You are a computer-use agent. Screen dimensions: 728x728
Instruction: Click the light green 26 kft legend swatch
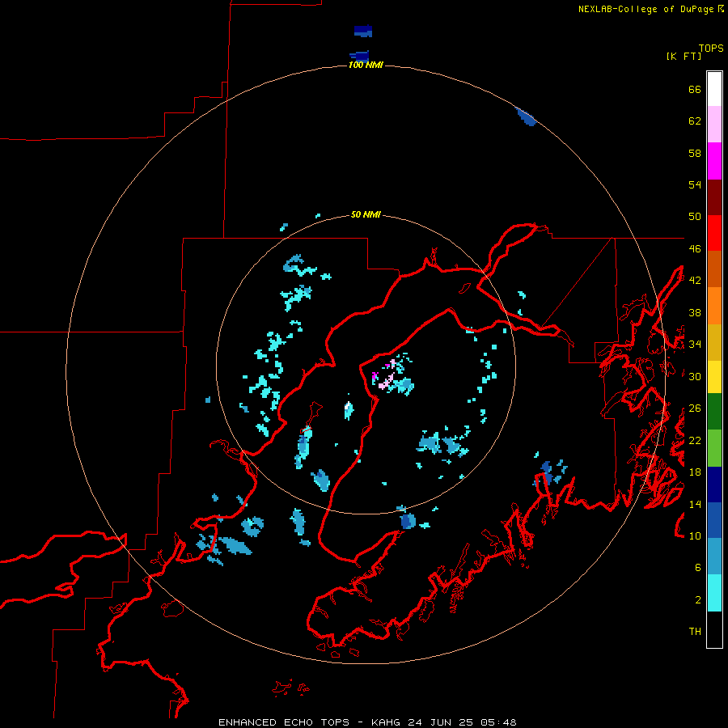[x=714, y=448]
